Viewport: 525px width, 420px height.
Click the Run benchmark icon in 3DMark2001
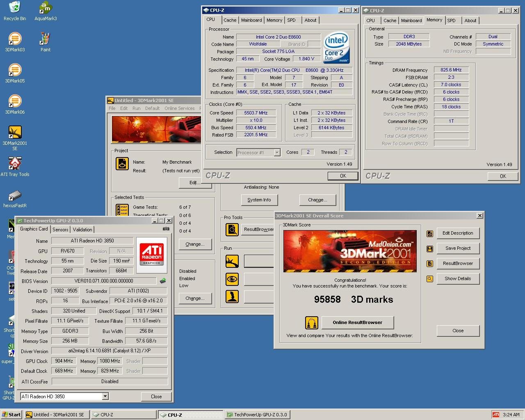pos(232,261)
